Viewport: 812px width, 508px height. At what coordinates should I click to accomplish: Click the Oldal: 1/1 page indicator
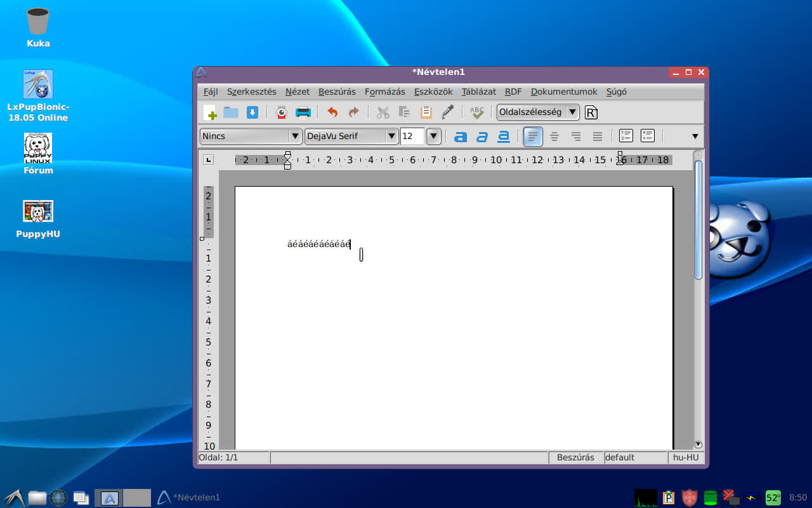point(233,457)
